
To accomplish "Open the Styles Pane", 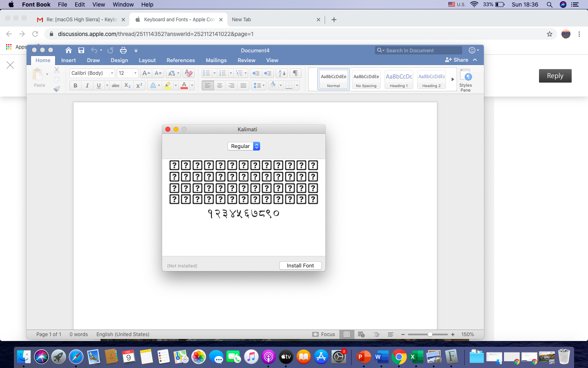I will click(465, 80).
